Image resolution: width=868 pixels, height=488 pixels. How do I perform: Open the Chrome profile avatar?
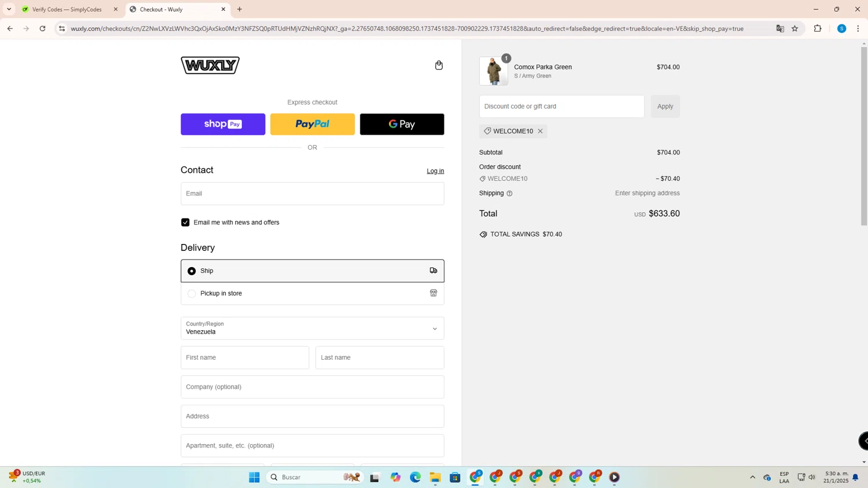(x=842, y=28)
